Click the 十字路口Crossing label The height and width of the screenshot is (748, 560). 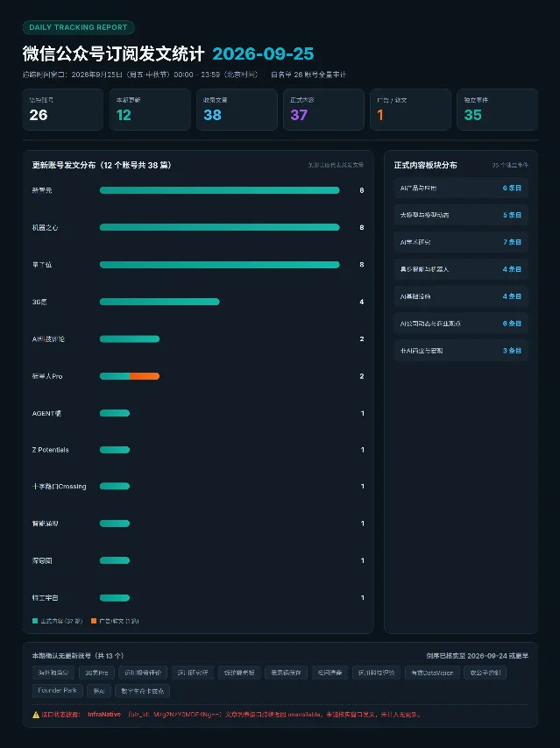pyautogui.click(x=59, y=487)
